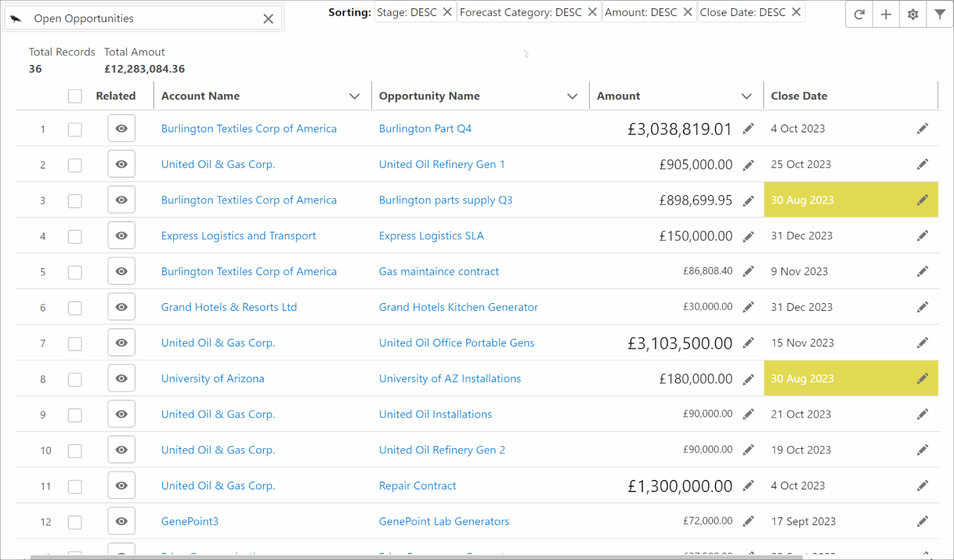Open United Oil Refinery Gen 1 opportunity
Viewport: 954px width, 560px height.
442,164
